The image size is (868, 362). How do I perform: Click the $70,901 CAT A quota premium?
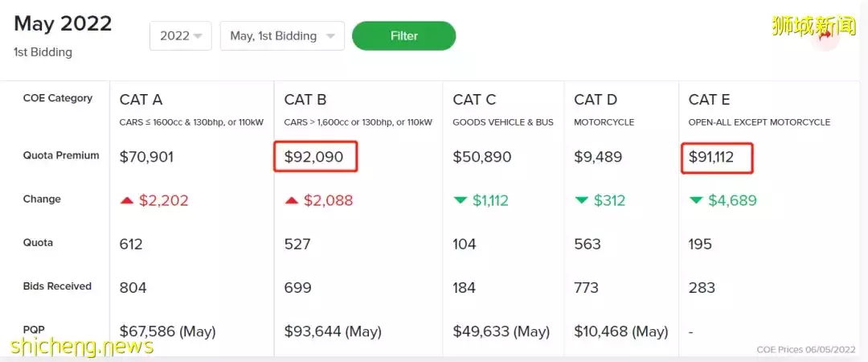(x=147, y=158)
